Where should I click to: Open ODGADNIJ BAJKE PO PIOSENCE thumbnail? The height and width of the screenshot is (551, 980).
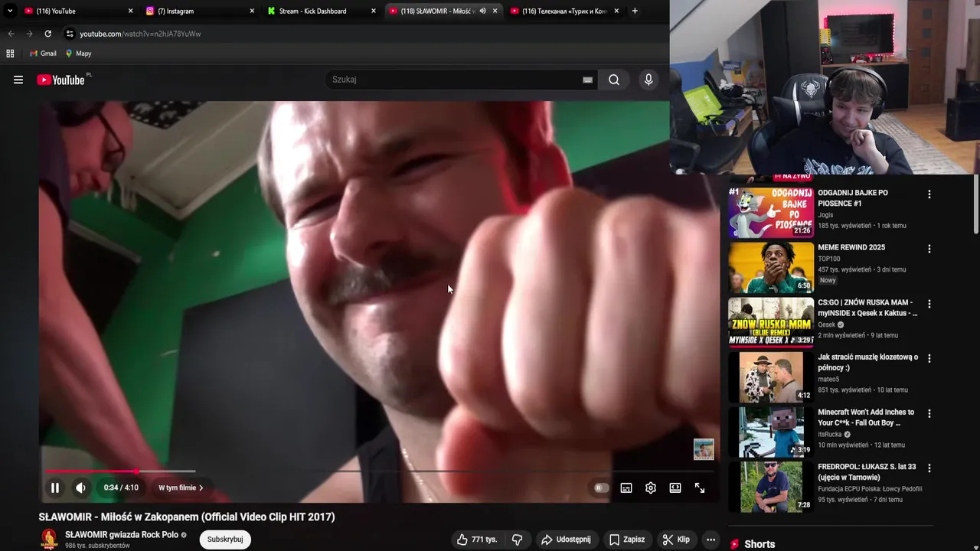(771, 212)
